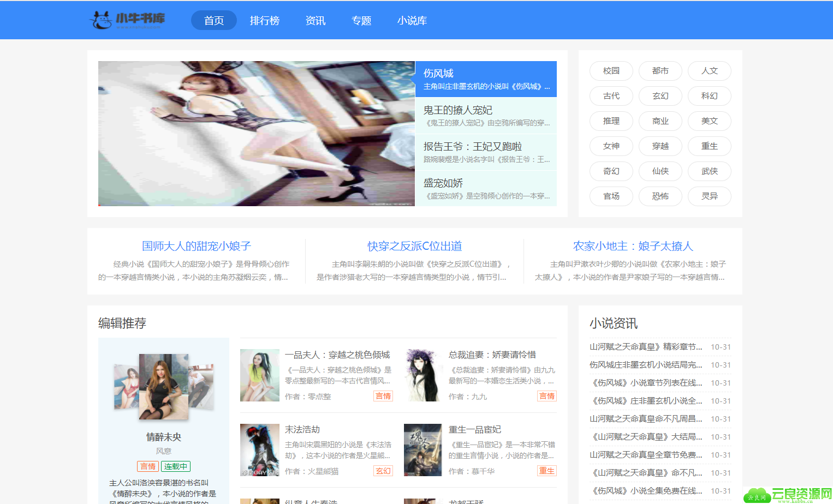
Task: Select the 盛宠如娇 featured item
Action: 486,189
